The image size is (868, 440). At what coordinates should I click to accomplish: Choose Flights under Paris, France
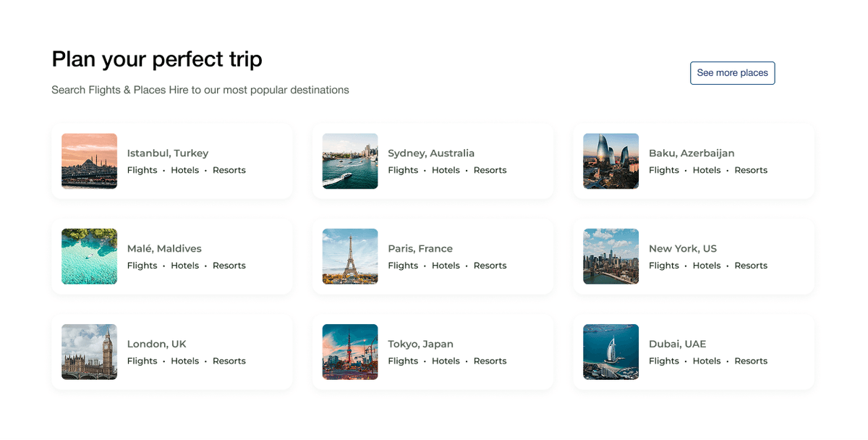pos(403,266)
